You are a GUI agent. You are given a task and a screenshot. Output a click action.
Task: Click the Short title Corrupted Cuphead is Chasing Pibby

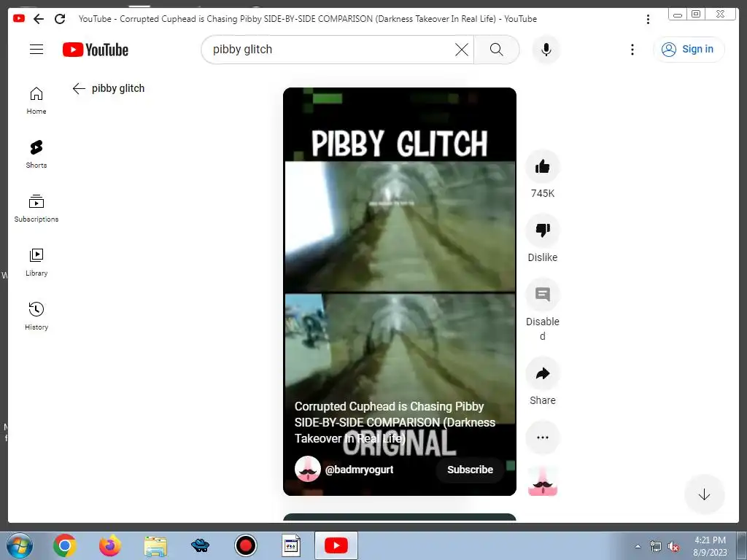(x=395, y=422)
